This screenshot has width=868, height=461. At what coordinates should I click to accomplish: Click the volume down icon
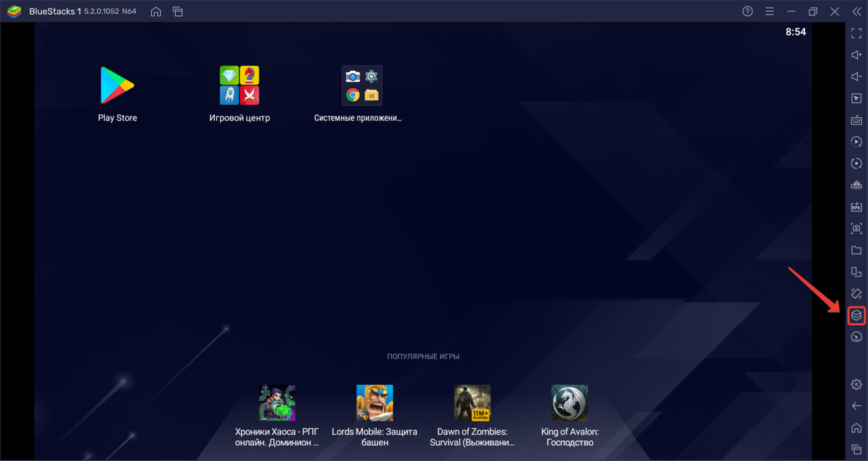coord(856,77)
